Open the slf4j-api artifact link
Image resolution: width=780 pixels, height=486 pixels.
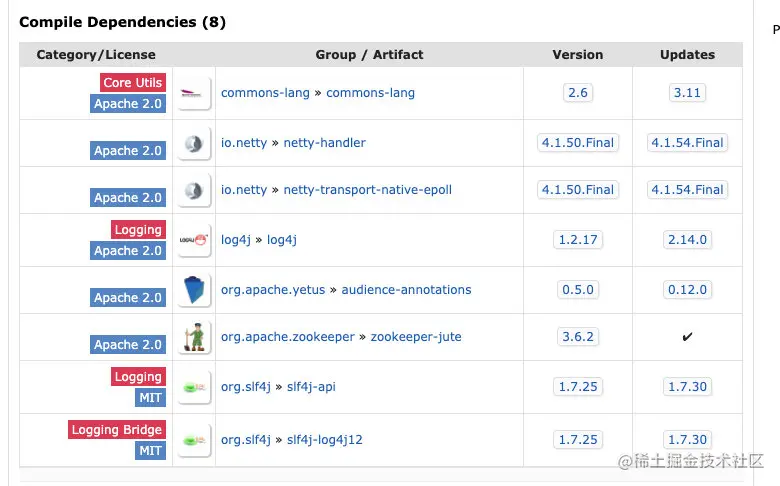pos(311,387)
